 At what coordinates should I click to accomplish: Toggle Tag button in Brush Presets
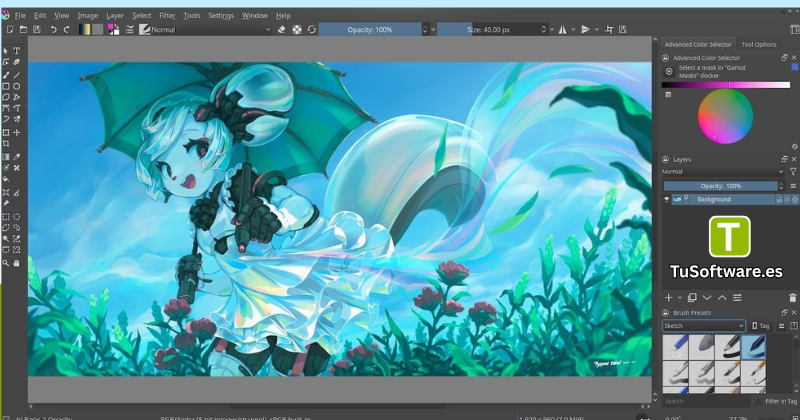760,326
